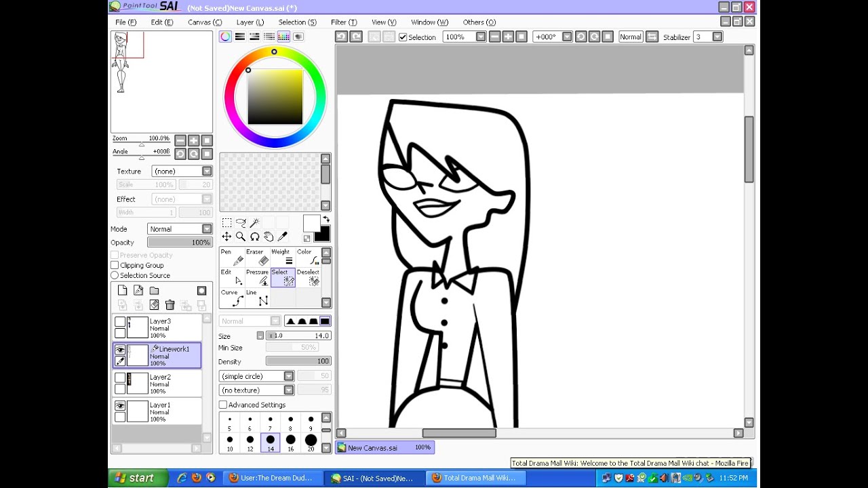Screen dimensions: 868x488
Task: Open the simple circle brush shape dropdown
Action: 257,376
